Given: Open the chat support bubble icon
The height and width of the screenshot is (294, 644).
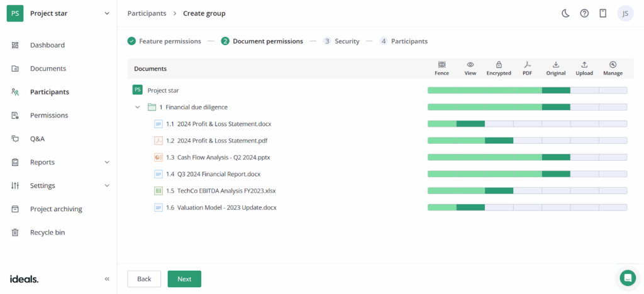Looking at the screenshot, I should click(627, 278).
